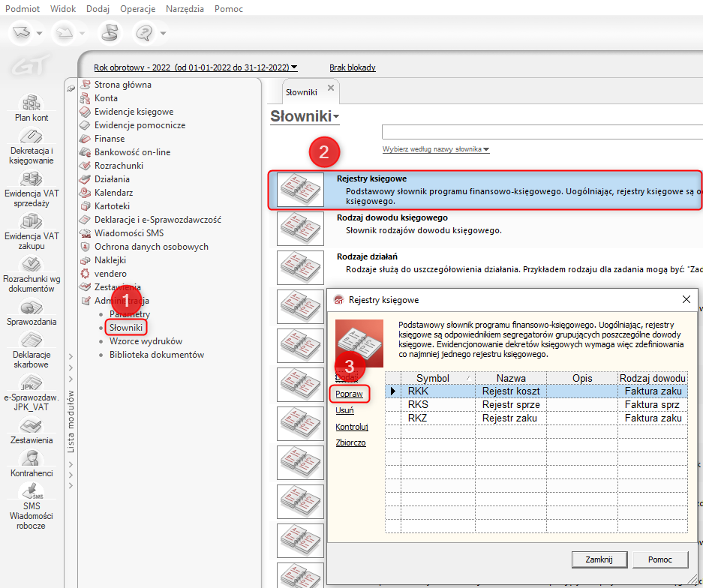Click the Wiadomości SMS tree icon
The height and width of the screenshot is (588, 703).
pos(85,233)
